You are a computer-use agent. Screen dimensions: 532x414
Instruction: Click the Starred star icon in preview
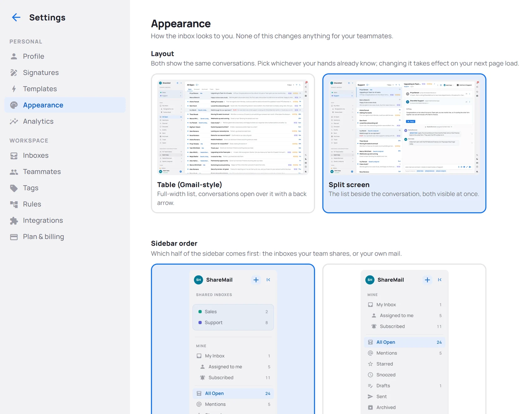[371, 364]
